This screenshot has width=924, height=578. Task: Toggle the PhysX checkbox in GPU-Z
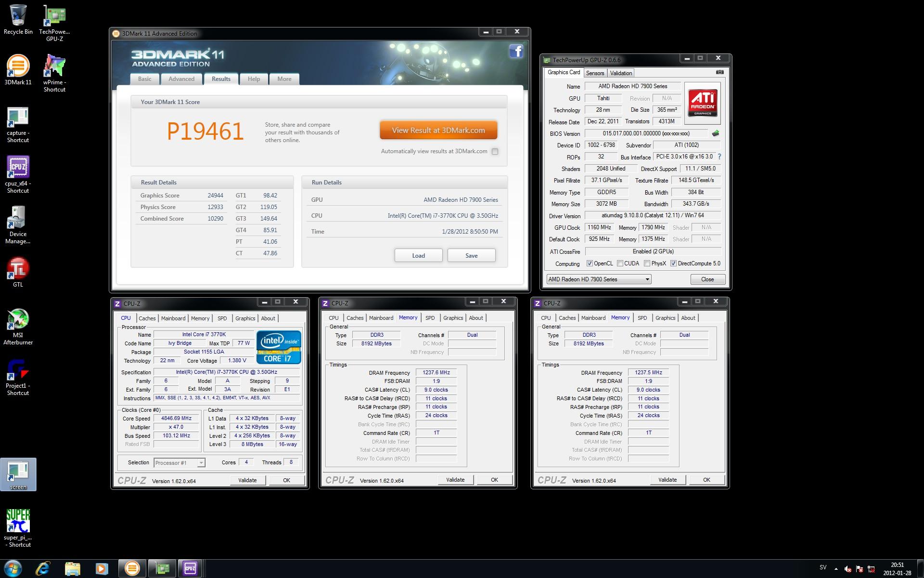(647, 263)
